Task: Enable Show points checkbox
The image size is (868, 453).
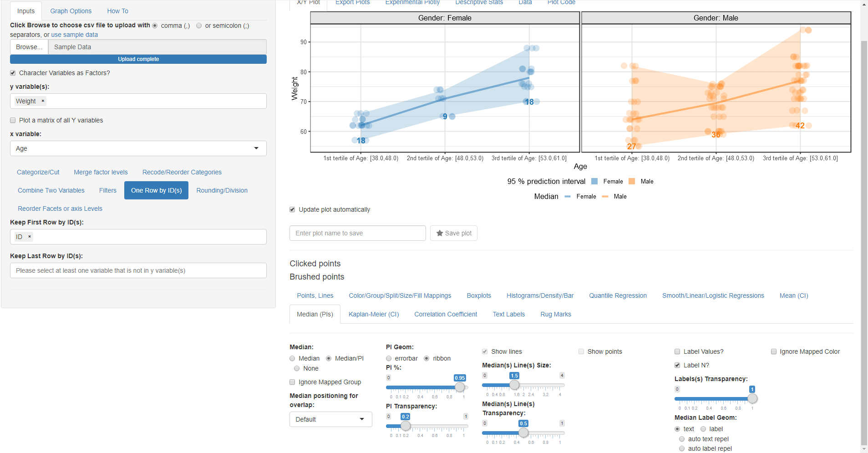Action: point(581,351)
